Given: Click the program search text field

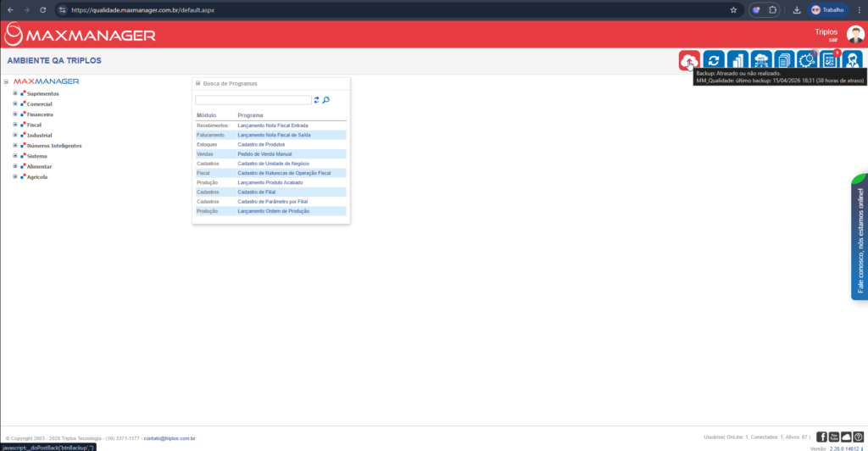Looking at the screenshot, I should [x=253, y=100].
